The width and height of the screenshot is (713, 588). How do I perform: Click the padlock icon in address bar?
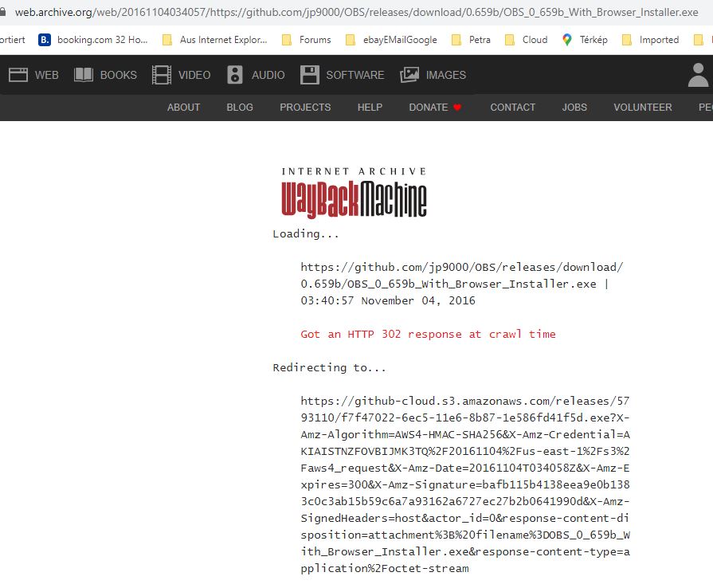point(2,11)
